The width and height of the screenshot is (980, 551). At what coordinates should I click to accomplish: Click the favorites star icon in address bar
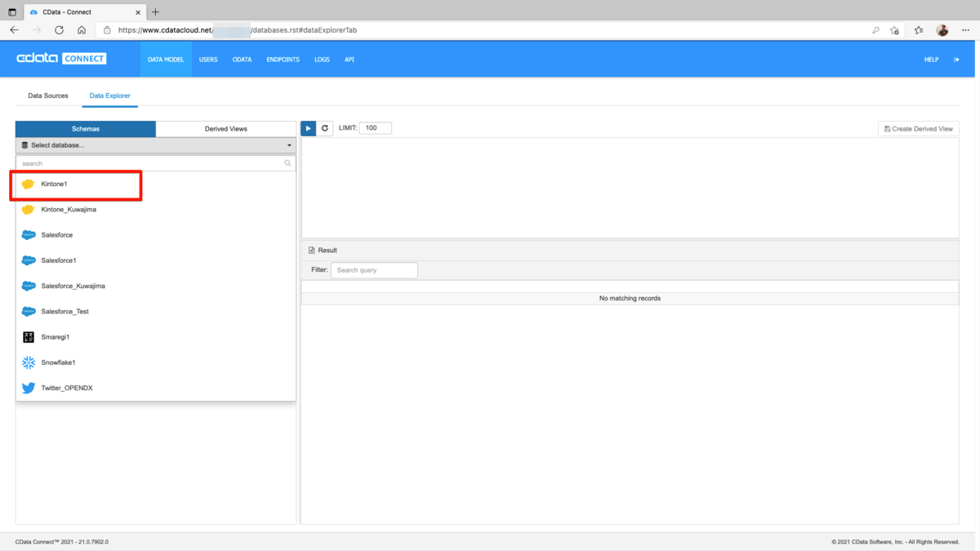tap(894, 30)
